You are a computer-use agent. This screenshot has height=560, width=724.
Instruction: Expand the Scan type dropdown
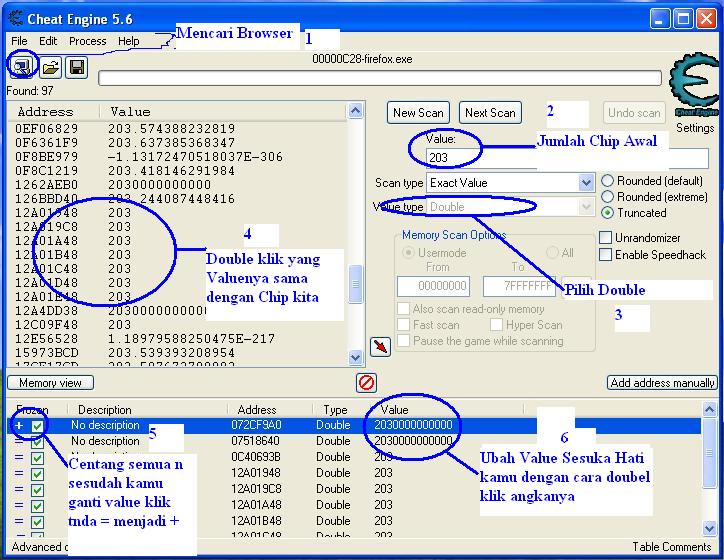tap(586, 183)
